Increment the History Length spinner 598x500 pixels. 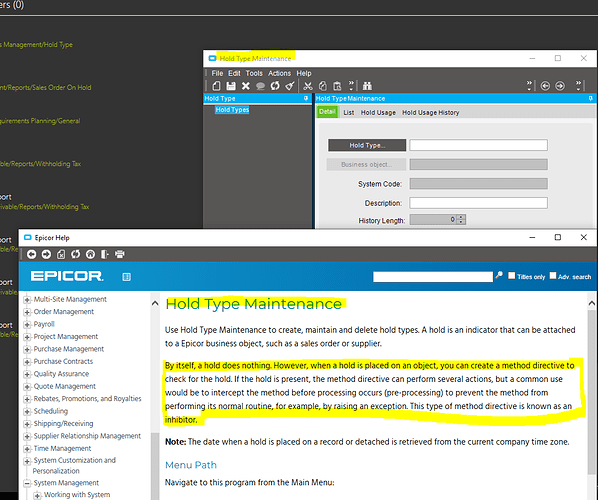(461, 217)
